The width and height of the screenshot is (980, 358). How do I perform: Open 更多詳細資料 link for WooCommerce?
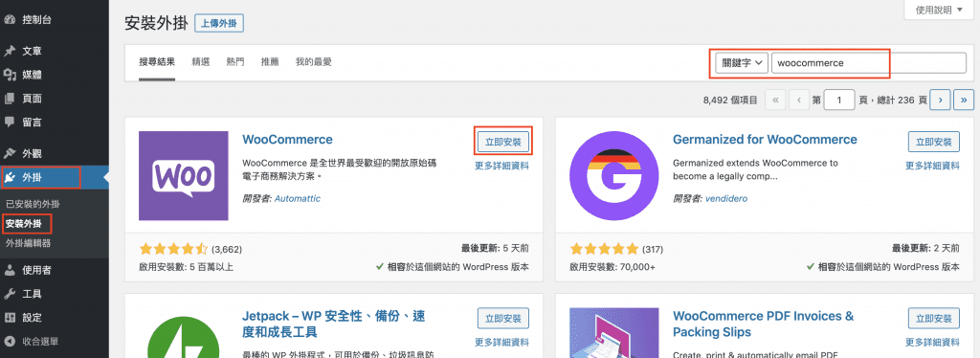501,166
